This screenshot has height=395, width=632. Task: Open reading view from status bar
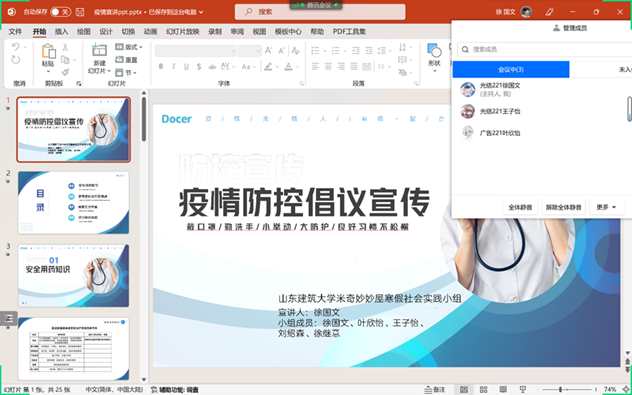click(503, 389)
